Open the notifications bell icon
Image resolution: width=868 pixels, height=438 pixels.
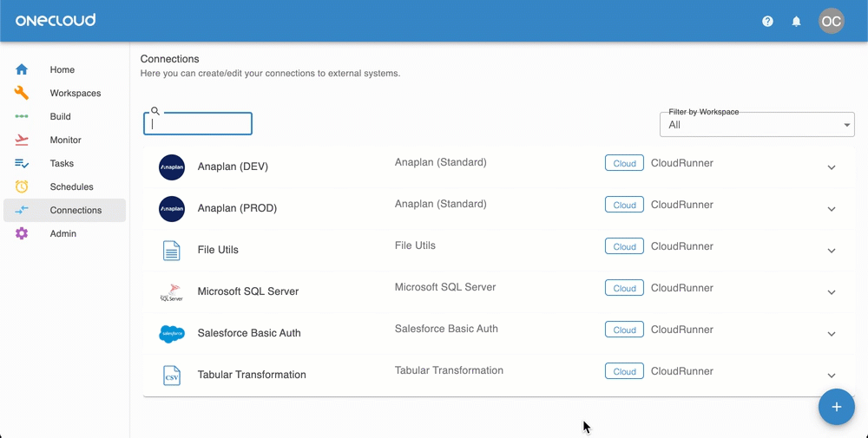(x=796, y=22)
